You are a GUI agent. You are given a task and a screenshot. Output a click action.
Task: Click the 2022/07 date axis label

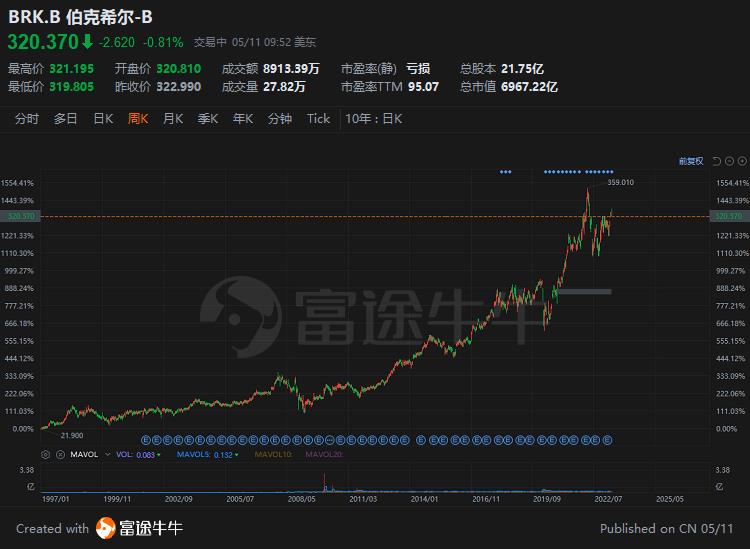click(608, 499)
